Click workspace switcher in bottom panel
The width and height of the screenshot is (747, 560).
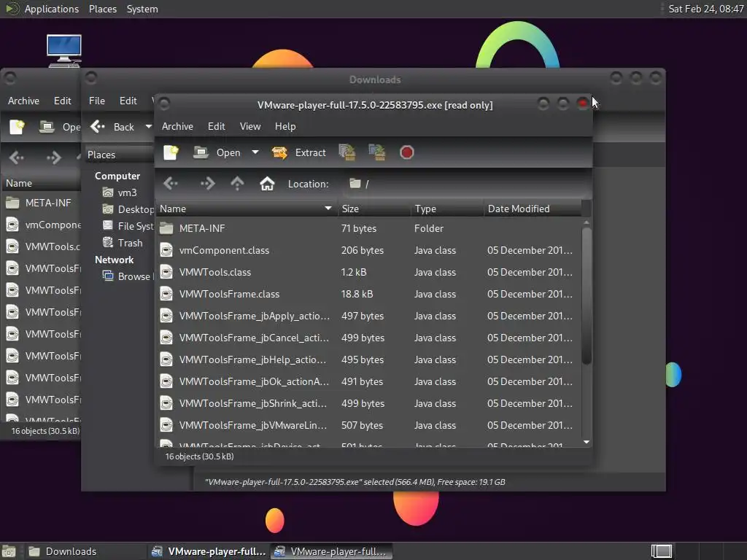pos(661,551)
